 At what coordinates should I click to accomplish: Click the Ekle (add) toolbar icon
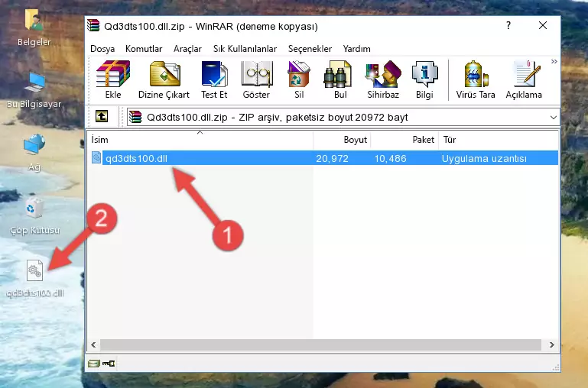pyautogui.click(x=113, y=79)
